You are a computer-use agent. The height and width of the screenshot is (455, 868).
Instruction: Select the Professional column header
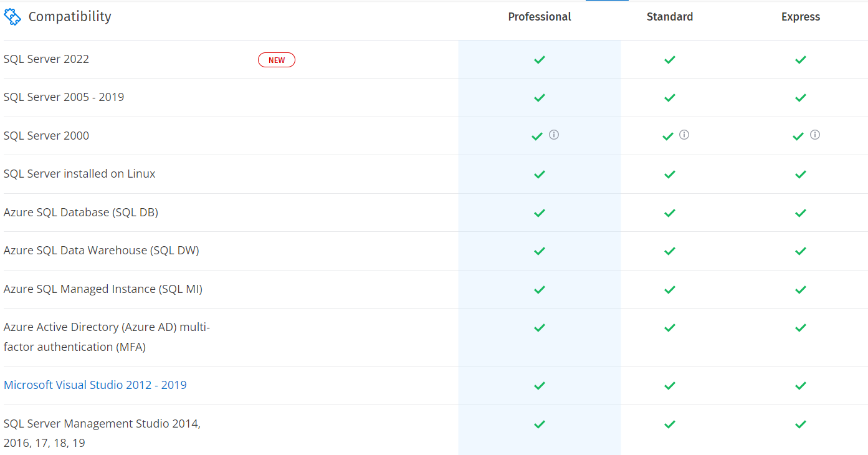540,17
